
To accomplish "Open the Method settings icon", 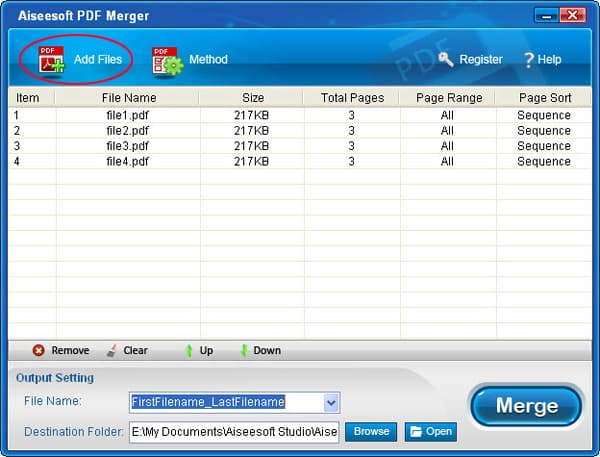I will 167,61.
